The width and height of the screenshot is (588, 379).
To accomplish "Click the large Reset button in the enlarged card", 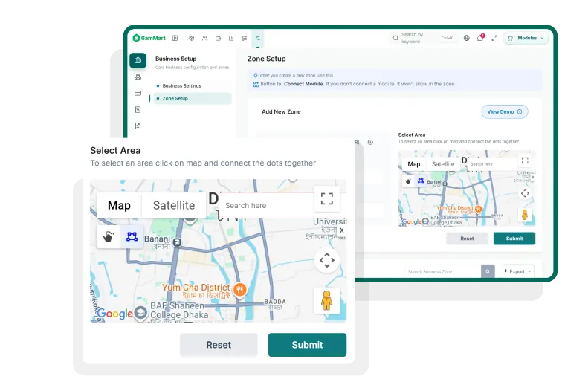I will coord(219,345).
